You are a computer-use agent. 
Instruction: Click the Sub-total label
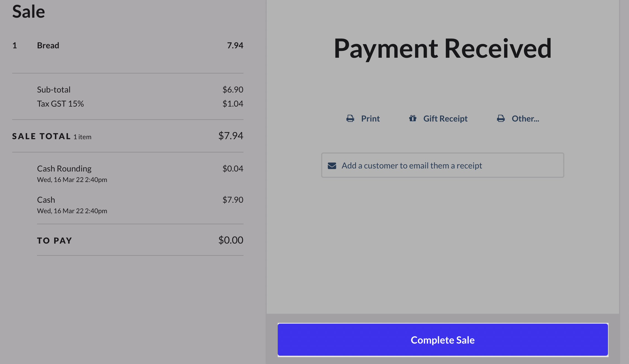point(54,89)
